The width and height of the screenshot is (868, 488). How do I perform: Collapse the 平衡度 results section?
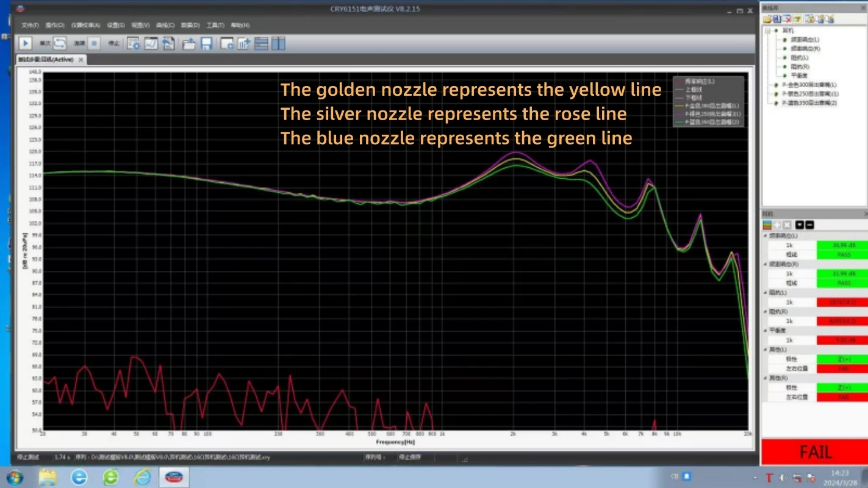[x=766, y=330]
